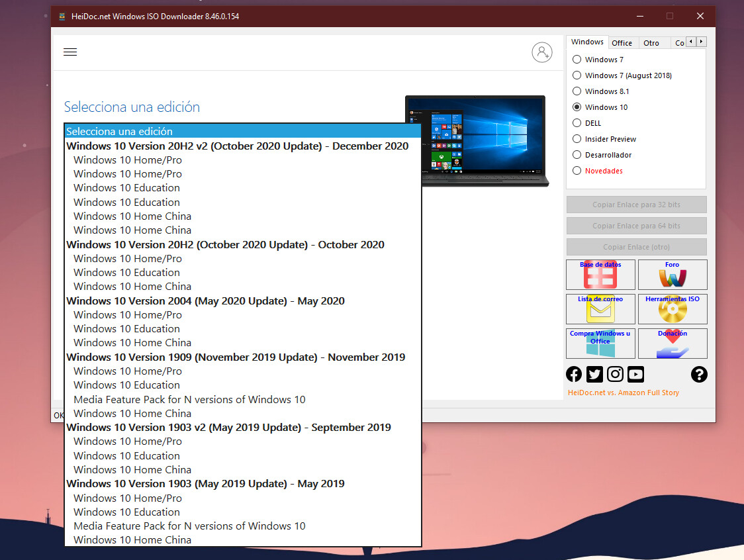
Task: Click the left tab scroll arrow
Action: tap(692, 41)
